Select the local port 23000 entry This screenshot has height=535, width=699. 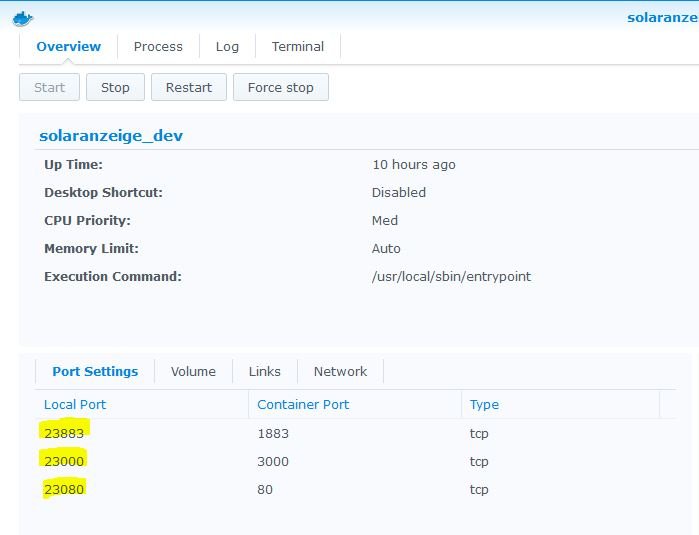[x=64, y=461]
